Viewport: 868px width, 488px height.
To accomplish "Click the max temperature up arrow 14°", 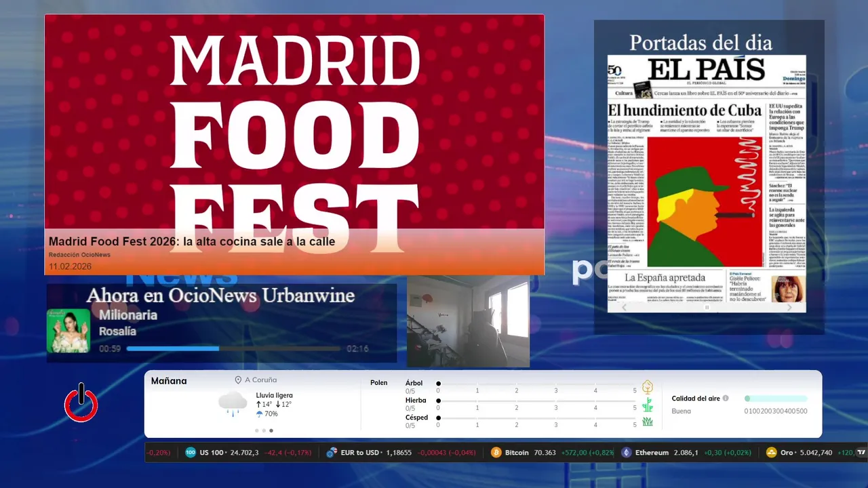I will coord(258,405).
